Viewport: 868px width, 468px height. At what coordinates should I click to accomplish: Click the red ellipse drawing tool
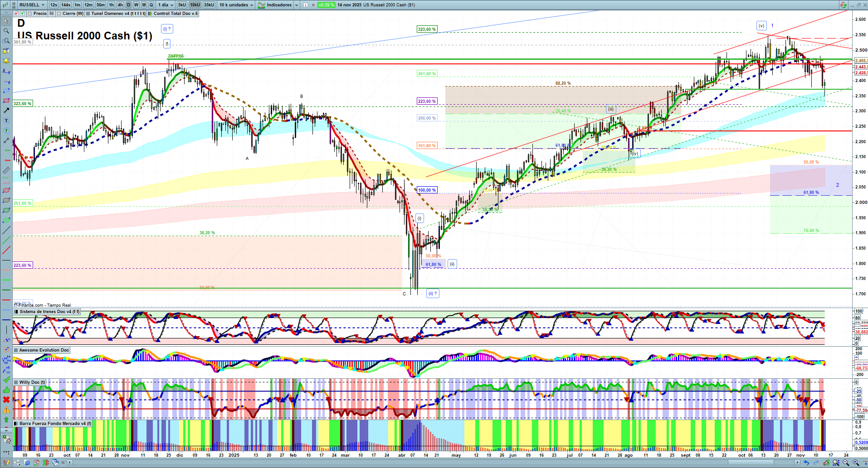pyautogui.click(x=6, y=190)
